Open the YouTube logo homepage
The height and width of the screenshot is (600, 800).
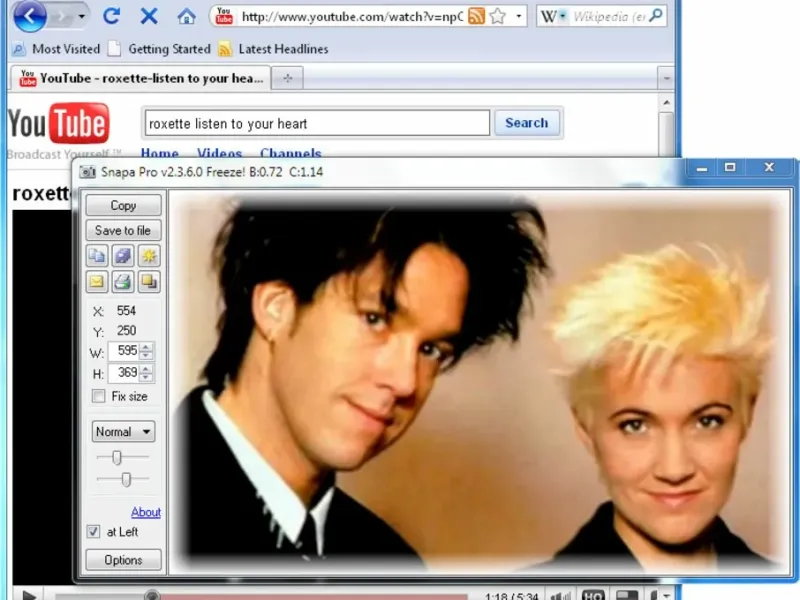point(58,123)
